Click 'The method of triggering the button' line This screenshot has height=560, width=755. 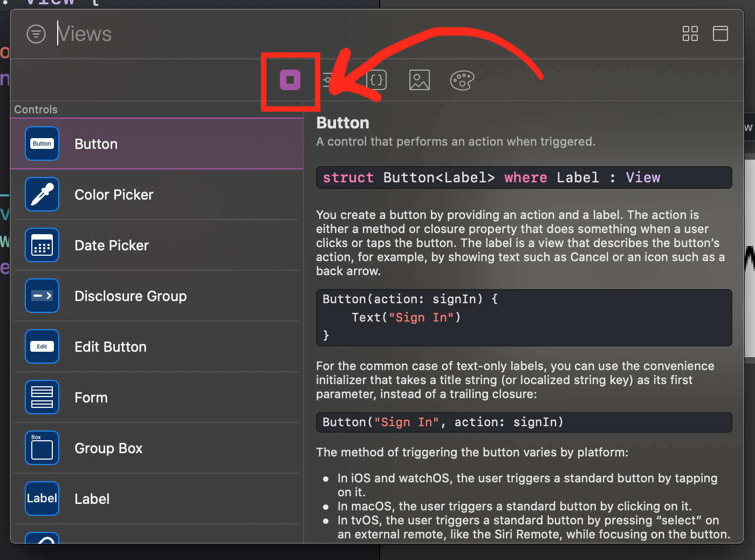click(x=472, y=452)
